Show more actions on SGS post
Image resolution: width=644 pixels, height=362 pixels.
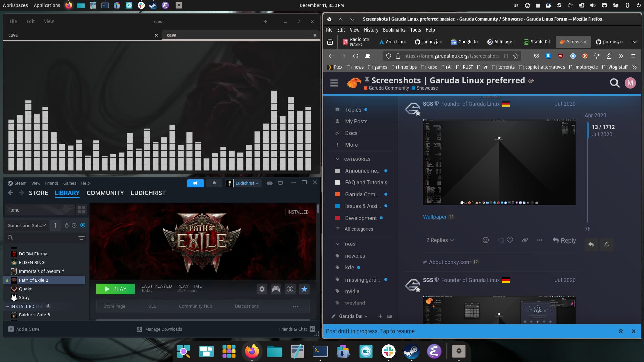pos(540,240)
